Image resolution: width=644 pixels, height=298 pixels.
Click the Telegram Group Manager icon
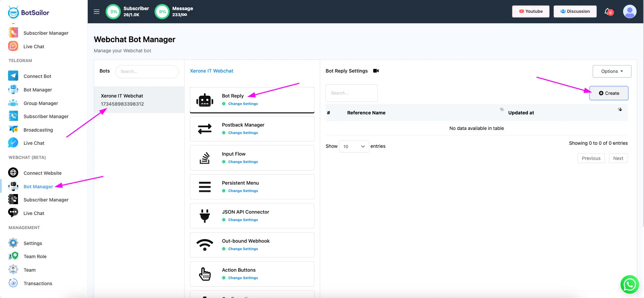pyautogui.click(x=13, y=103)
